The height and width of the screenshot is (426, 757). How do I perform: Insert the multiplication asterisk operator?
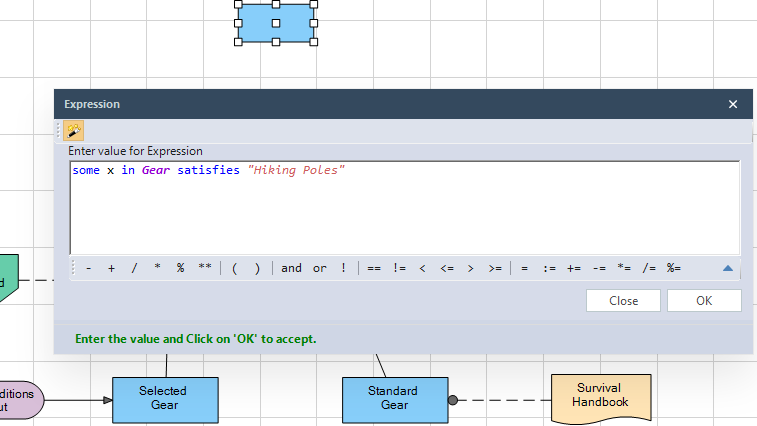157,268
